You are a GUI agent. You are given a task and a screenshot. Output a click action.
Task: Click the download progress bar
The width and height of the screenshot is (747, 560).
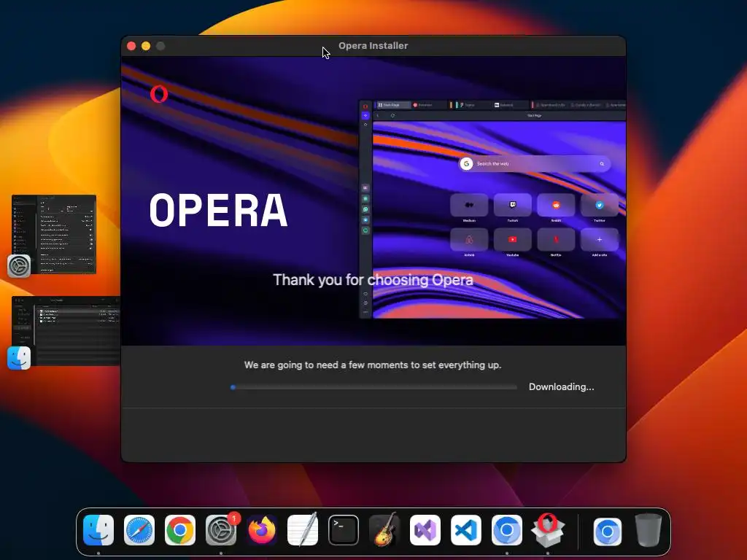click(x=373, y=387)
